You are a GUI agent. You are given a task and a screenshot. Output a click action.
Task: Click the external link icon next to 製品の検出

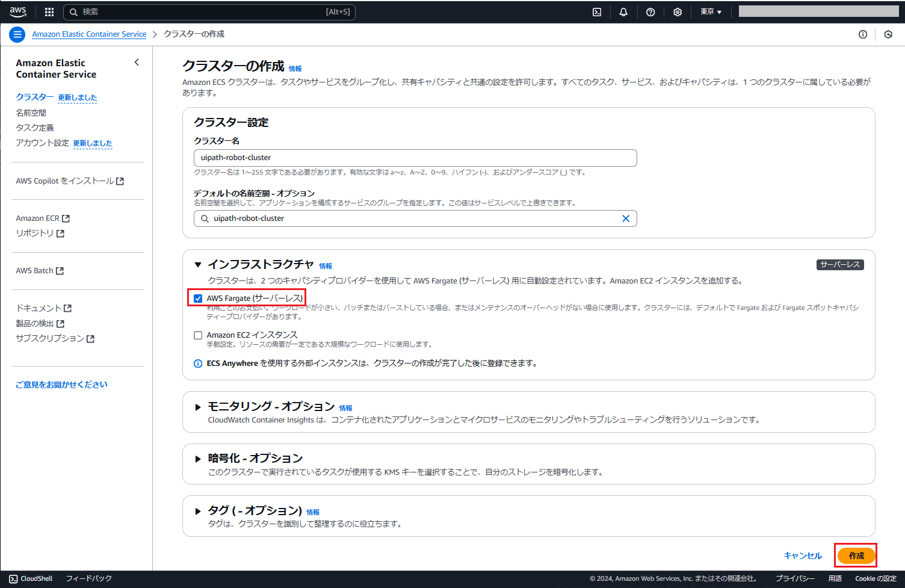(60, 324)
